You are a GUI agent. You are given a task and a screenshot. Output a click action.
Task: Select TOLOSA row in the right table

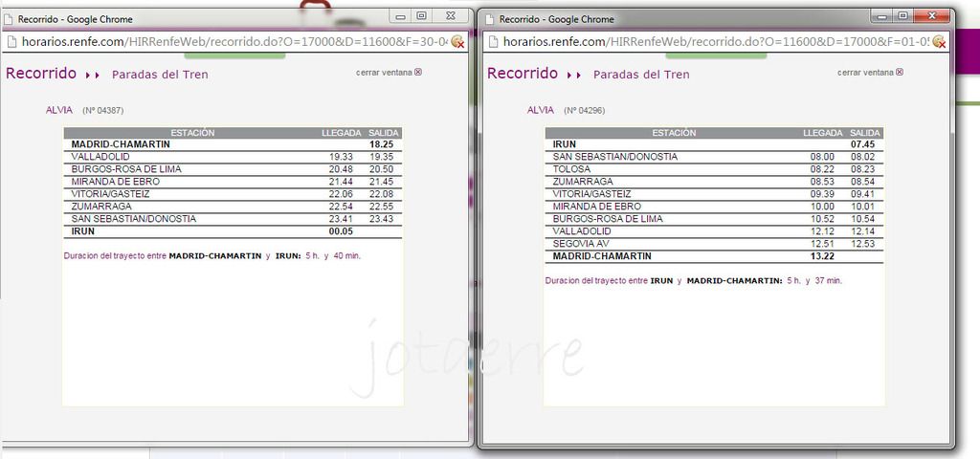(714, 169)
